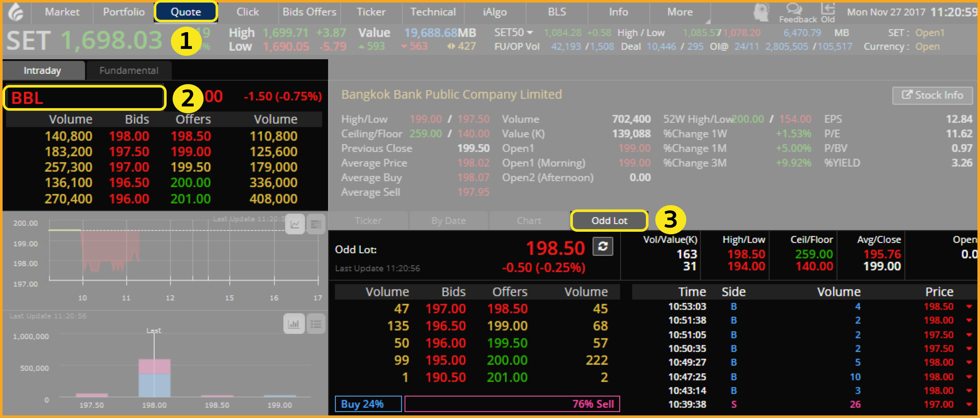Switch to the Chart tab
The width and height of the screenshot is (980, 418).
529,221
